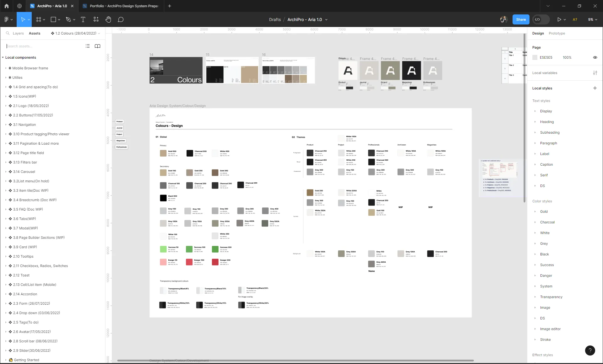
Task: Click the horizontal canvas scrollbar
Action: pyautogui.click(x=295, y=361)
